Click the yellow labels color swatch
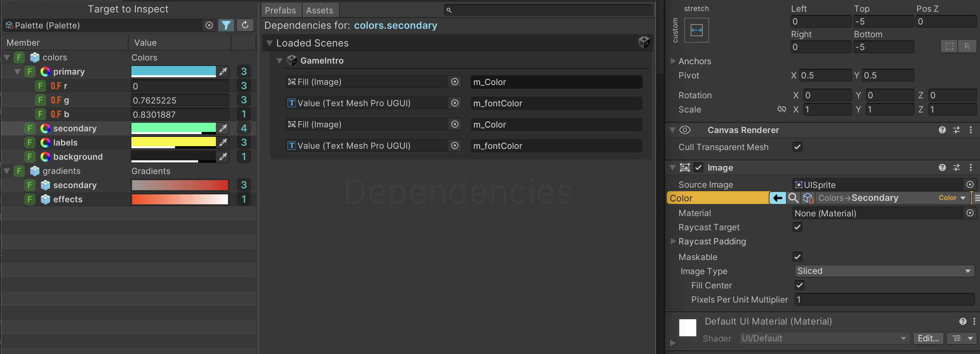Screen dimensions: 980x354 point(173,142)
